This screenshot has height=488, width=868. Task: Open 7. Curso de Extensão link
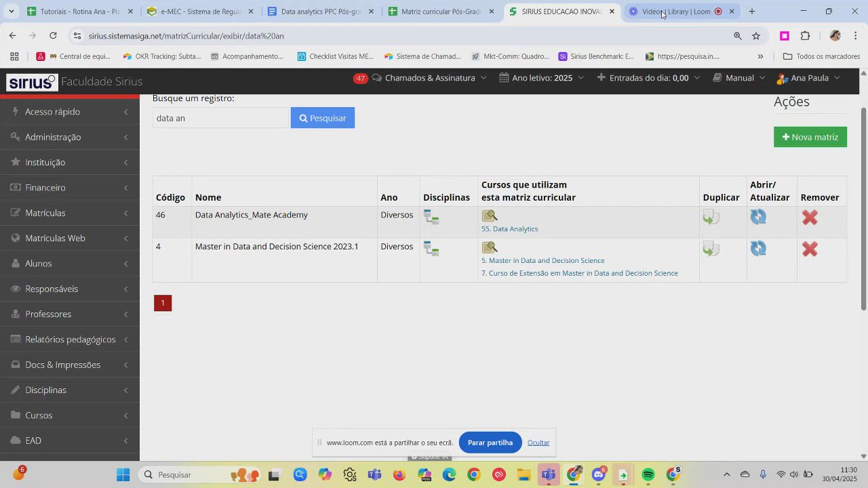pos(579,274)
